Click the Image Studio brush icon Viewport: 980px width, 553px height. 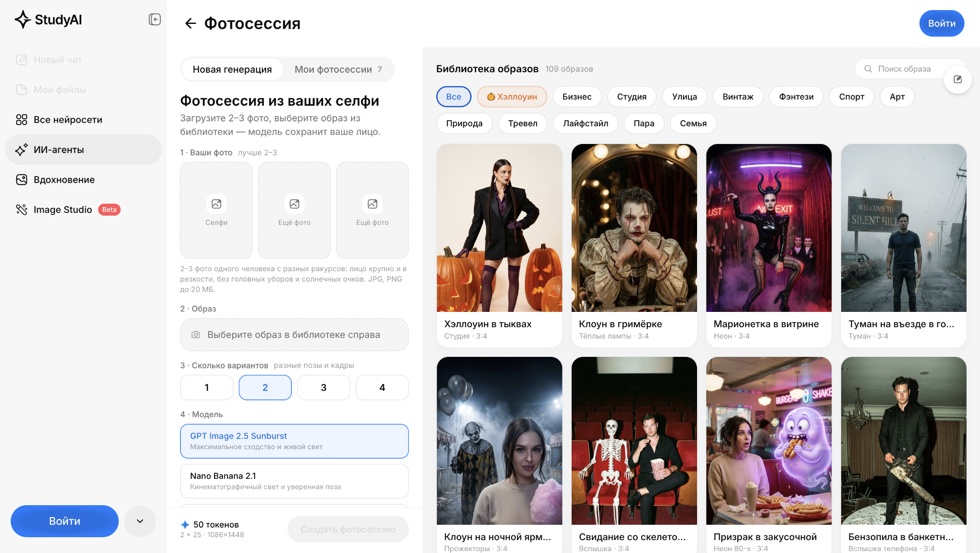22,210
